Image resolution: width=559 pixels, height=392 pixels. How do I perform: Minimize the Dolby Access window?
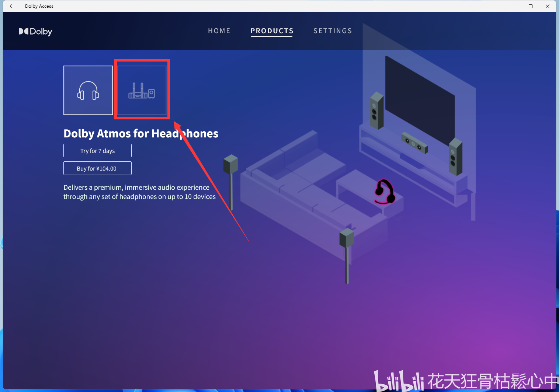pos(514,6)
